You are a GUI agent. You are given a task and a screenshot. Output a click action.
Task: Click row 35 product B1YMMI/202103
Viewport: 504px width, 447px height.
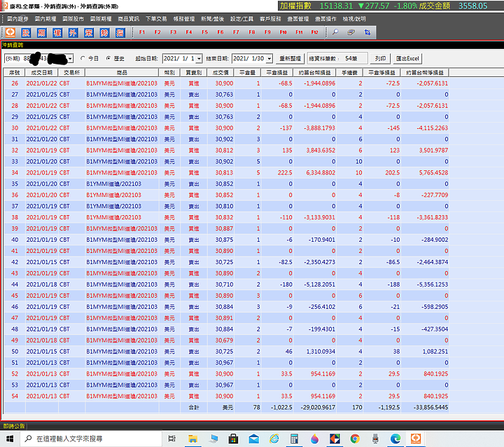[x=114, y=184]
